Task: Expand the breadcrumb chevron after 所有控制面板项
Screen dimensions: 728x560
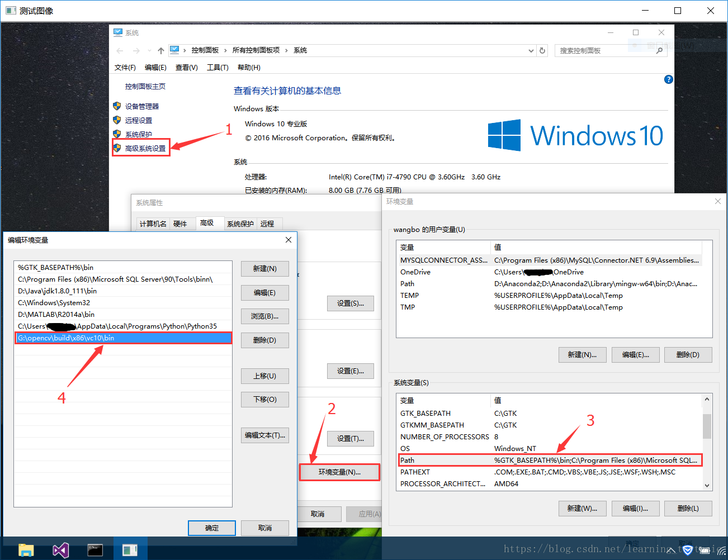Action: coord(286,50)
